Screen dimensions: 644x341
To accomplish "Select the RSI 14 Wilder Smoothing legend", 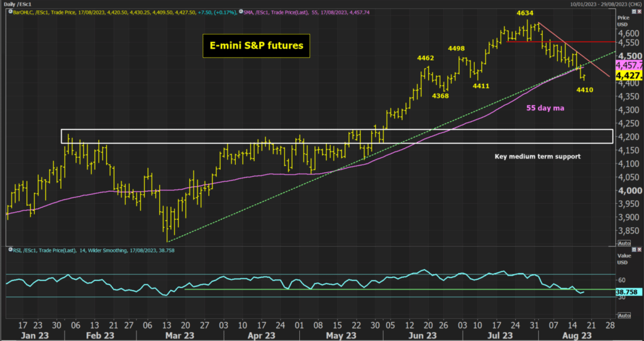I will coord(94,250).
